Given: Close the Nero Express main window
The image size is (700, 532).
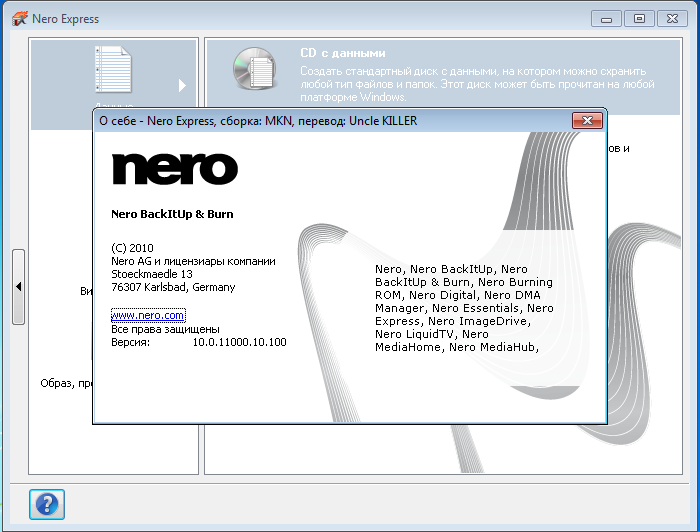Looking at the screenshot, I should click(x=672, y=19).
